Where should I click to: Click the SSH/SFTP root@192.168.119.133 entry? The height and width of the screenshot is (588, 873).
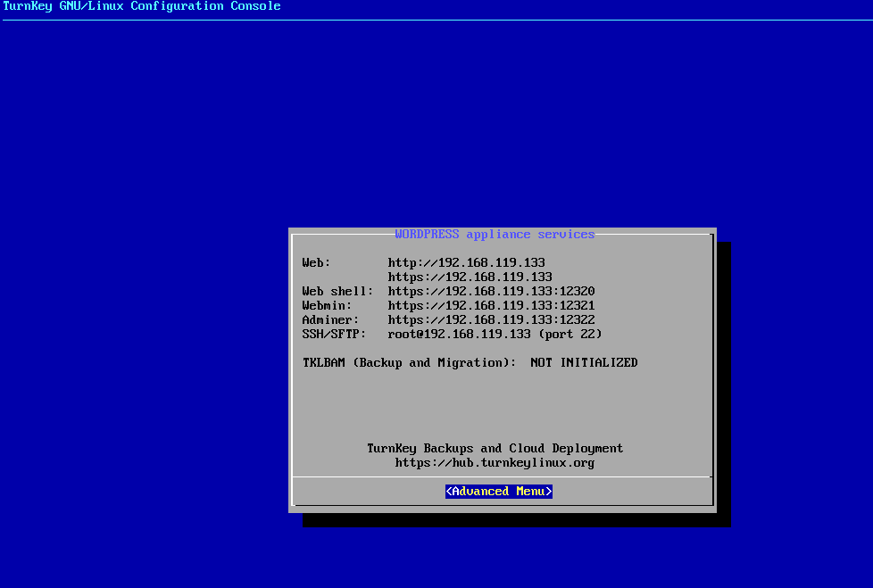[x=495, y=335]
